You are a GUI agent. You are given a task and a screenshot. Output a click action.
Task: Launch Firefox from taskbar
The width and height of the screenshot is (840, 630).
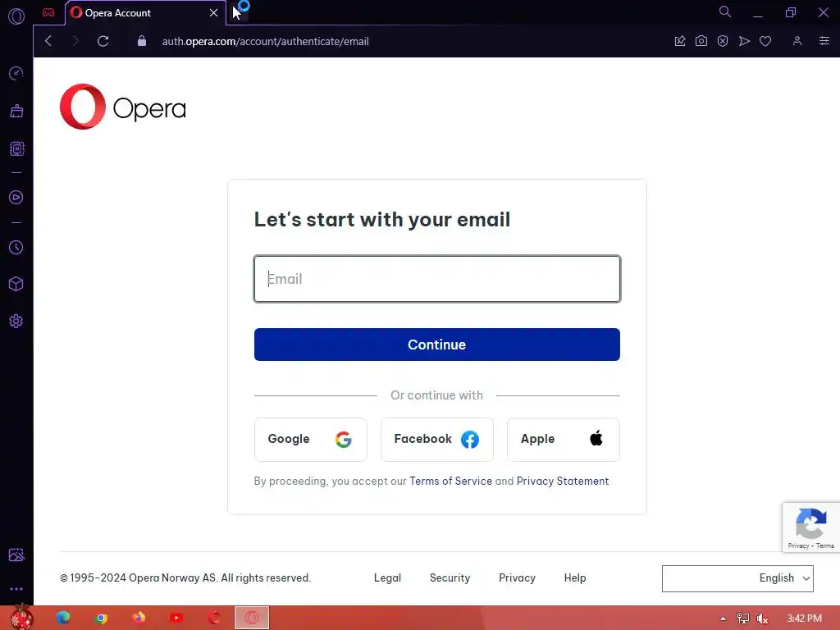(139, 618)
